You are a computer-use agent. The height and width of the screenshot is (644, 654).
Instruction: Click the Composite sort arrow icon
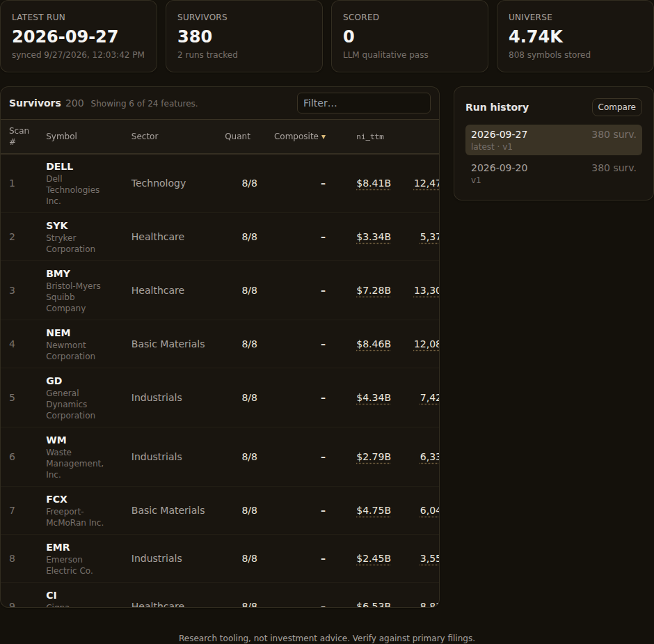(x=324, y=137)
